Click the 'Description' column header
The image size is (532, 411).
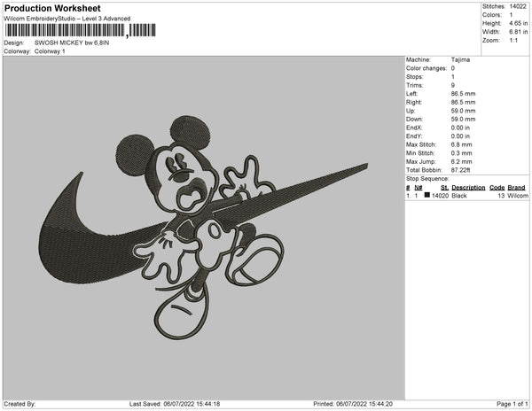click(468, 188)
